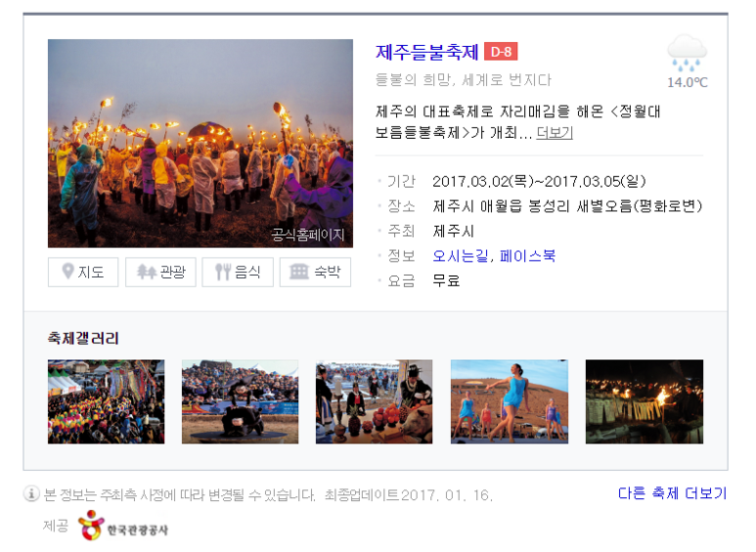Image resolution: width=756 pixels, height=552 pixels.
Task: Open gallery thumbnail with black statue
Action: click(x=241, y=401)
